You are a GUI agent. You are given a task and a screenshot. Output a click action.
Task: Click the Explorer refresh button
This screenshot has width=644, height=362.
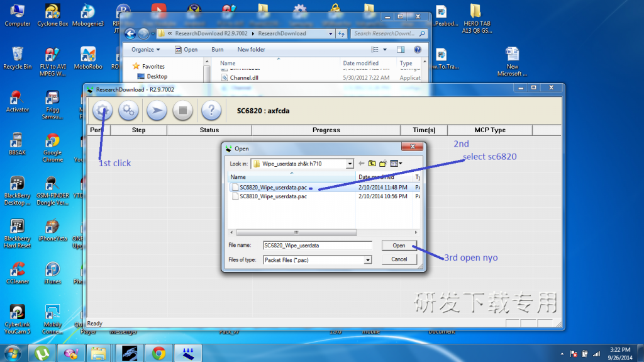pyautogui.click(x=341, y=34)
